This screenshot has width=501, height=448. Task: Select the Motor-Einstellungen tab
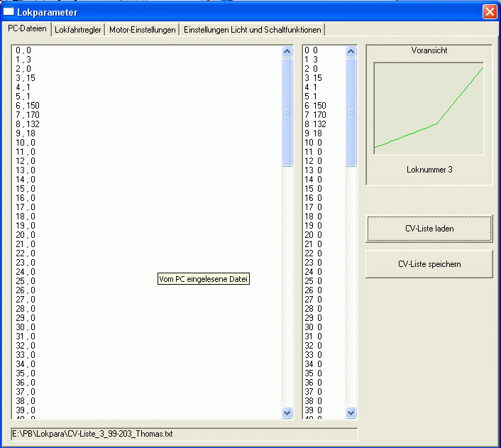[x=142, y=30]
